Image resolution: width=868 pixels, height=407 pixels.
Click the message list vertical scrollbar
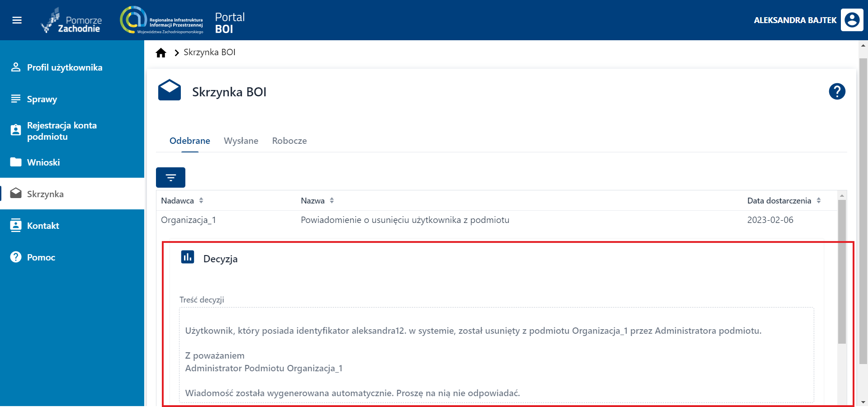coord(841,271)
